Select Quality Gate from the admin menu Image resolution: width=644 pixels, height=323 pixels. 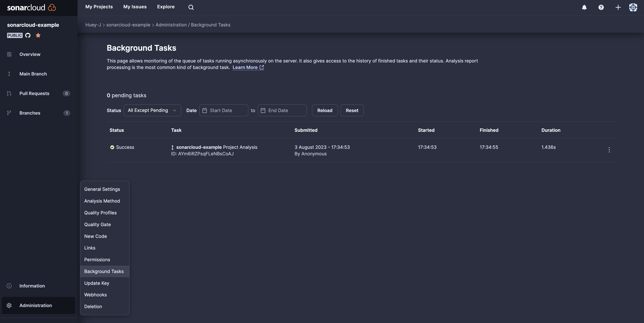97,224
